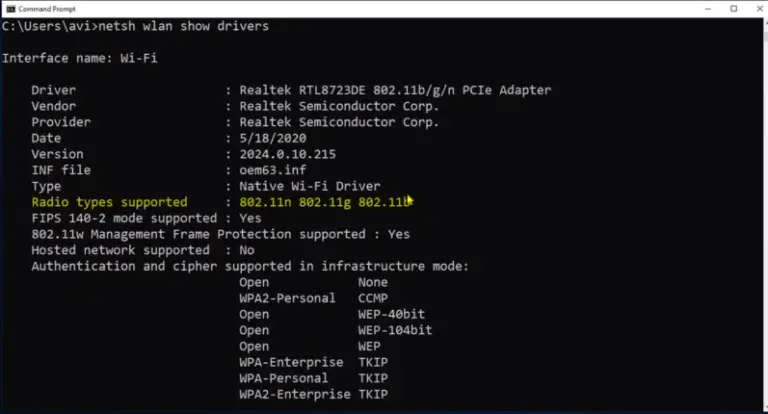Click the Command Prompt title bar icon

pos(8,8)
